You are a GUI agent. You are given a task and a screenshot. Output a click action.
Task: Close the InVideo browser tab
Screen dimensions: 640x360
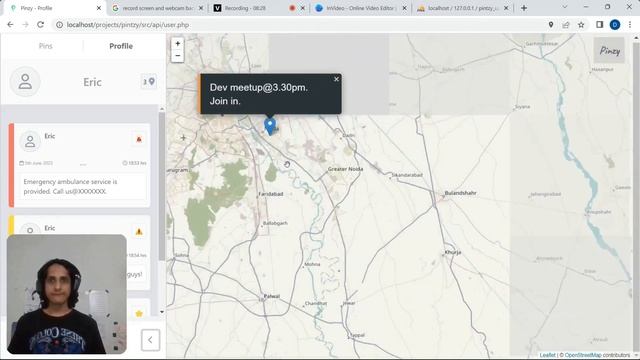coord(404,8)
